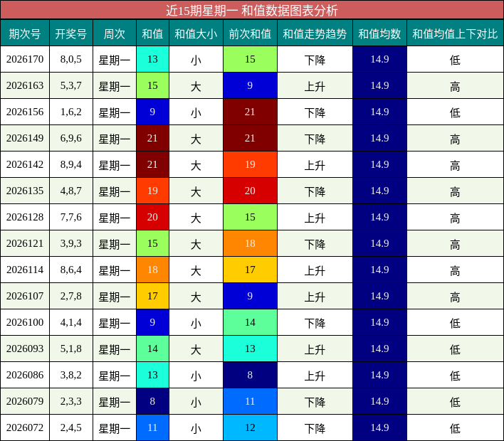
Task: Click issue number 2026135
Action: (x=25, y=191)
